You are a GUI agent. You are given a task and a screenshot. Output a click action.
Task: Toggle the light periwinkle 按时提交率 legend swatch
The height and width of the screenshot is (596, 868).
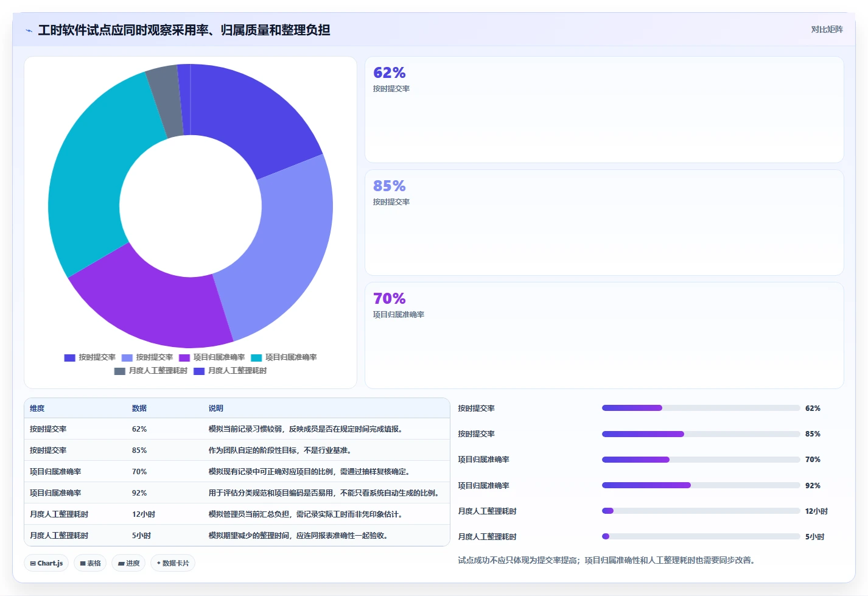pyautogui.click(x=127, y=357)
